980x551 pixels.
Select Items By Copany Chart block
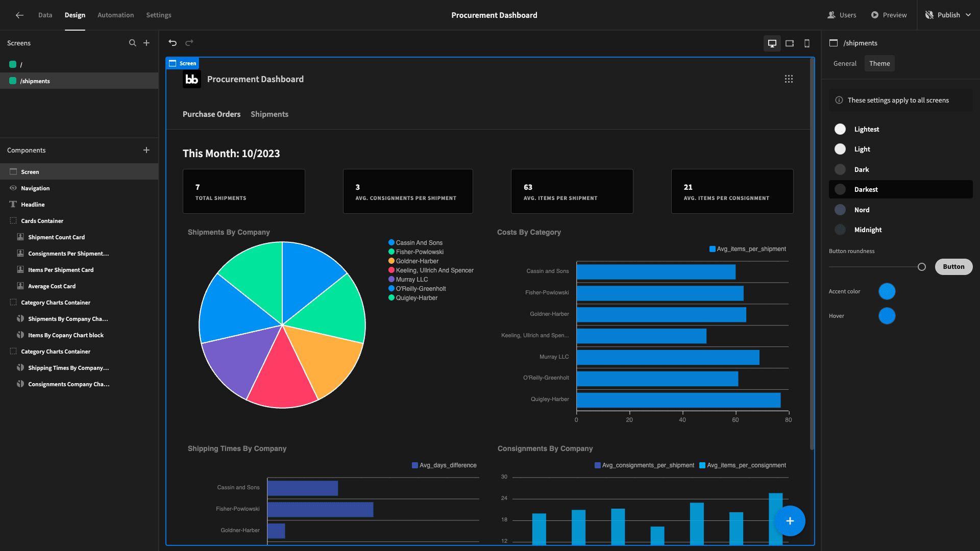[x=79, y=335]
